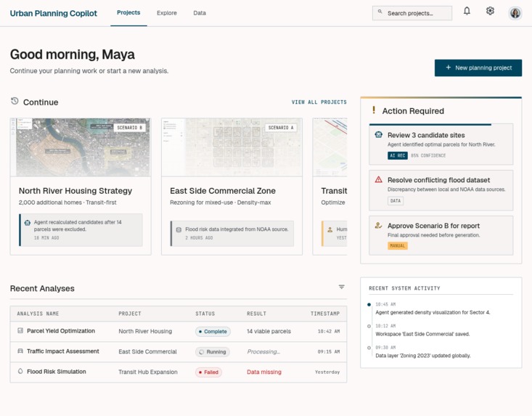The height and width of the screenshot is (416, 532).
Task: Click the DATA tag
Action: coord(396,200)
